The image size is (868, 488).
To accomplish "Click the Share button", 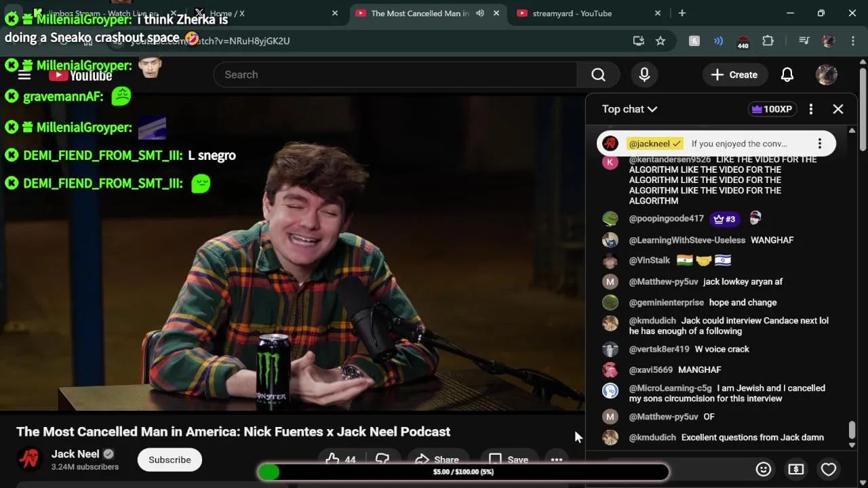I will coord(437,460).
